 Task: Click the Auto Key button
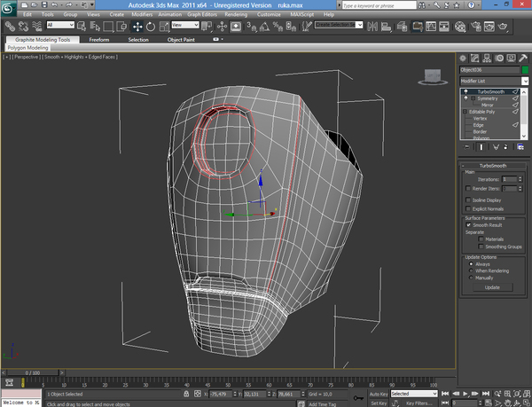378,394
